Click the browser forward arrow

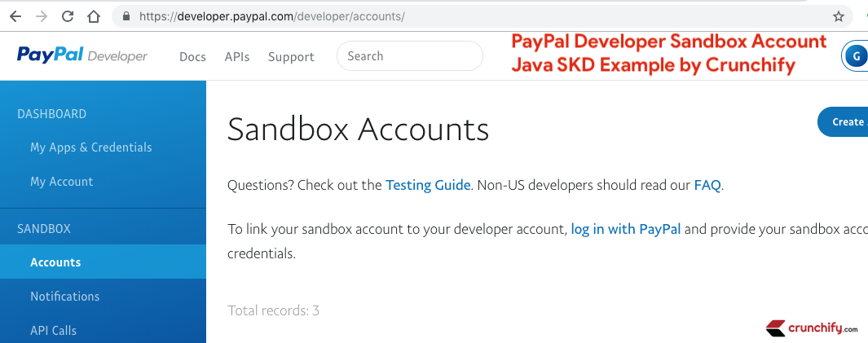click(x=42, y=16)
